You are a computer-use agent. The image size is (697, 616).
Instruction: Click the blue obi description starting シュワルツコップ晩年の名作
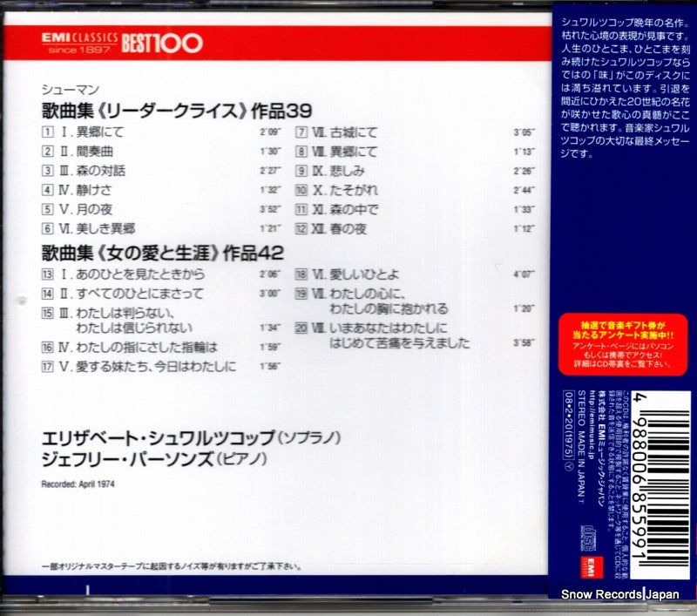(626, 88)
